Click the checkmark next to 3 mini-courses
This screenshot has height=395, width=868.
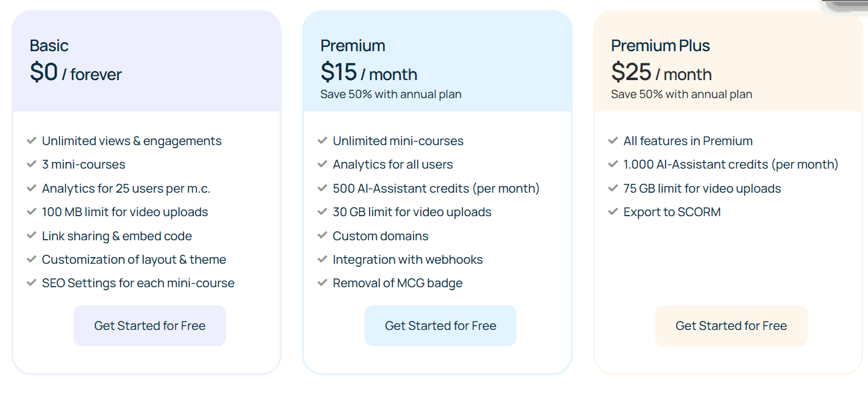(32, 164)
